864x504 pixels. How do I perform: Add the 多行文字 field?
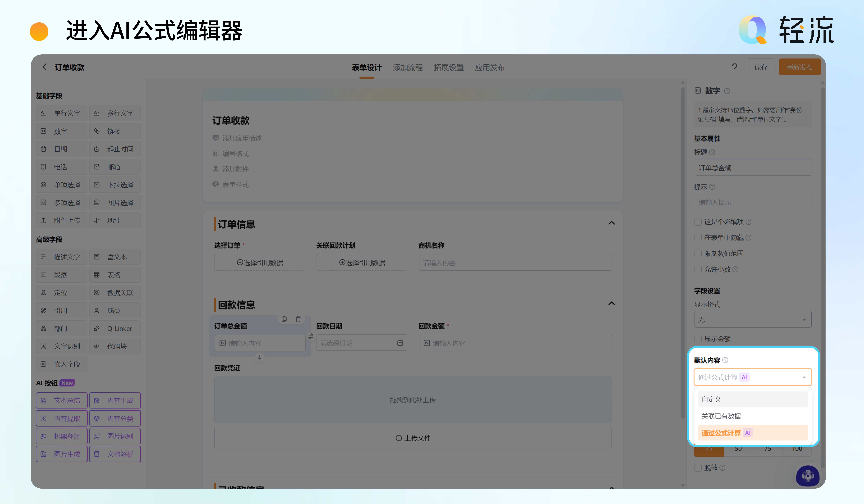point(115,113)
